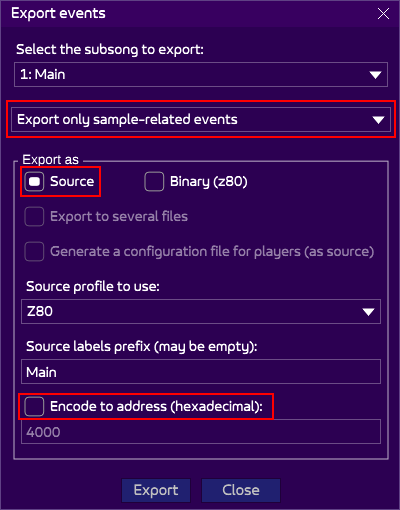Click the Export events title bar
The image size is (400, 510).
pos(187,14)
